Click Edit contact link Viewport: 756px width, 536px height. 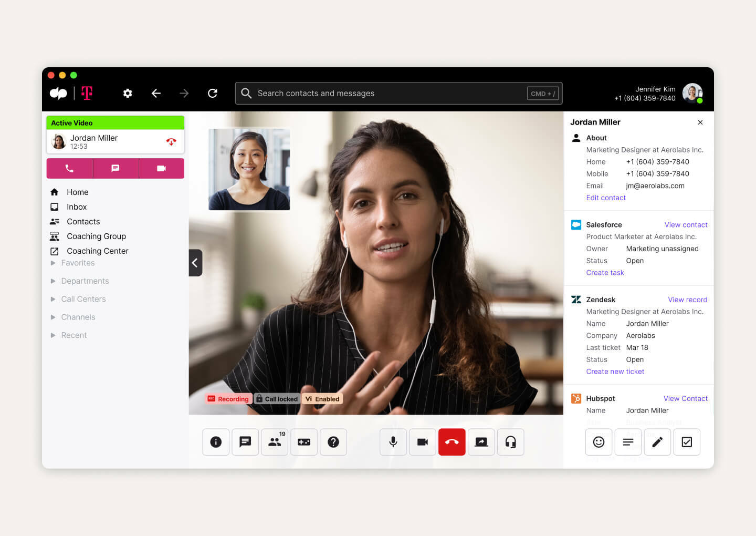click(x=606, y=198)
